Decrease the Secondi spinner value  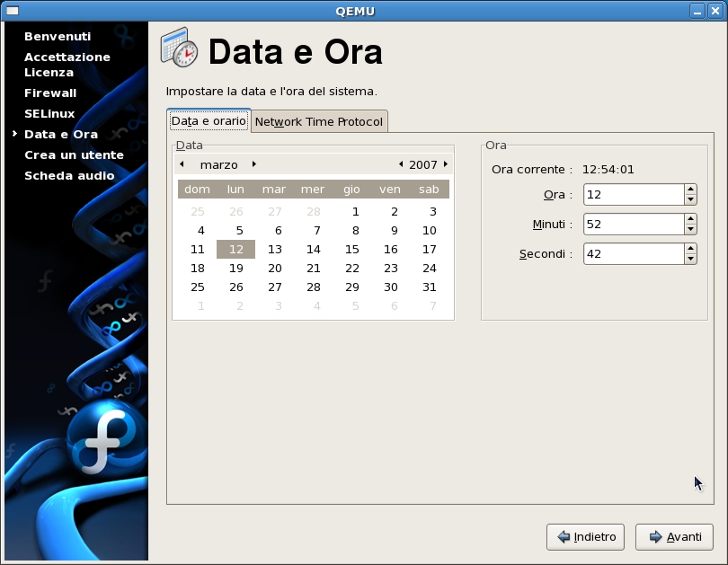(x=690, y=259)
